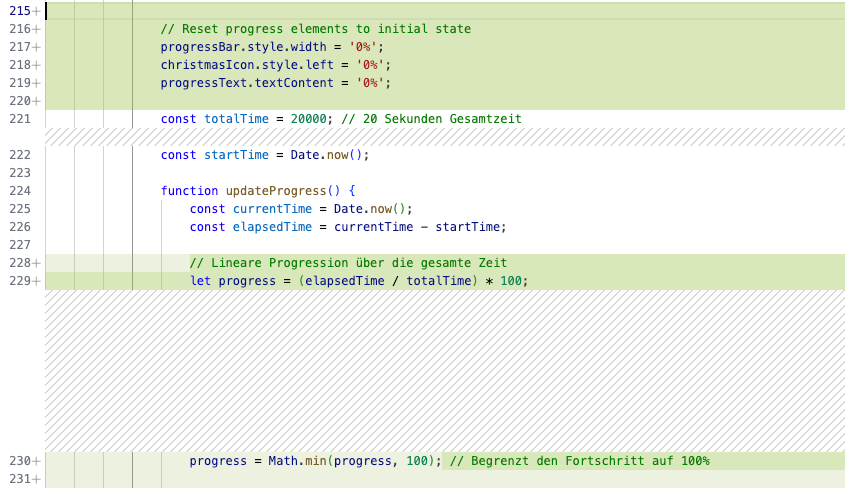845x488 pixels.
Task: Click the plus marker next to line 217
Action: click(36, 47)
